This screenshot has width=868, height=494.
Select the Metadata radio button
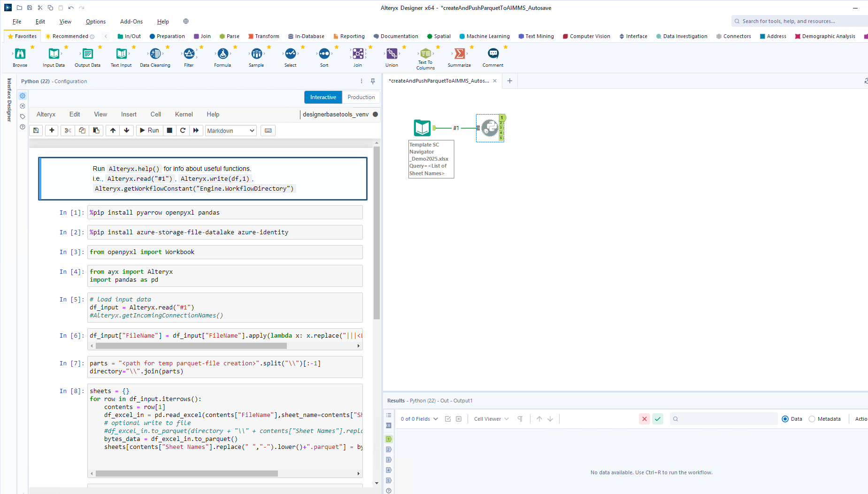(x=812, y=419)
